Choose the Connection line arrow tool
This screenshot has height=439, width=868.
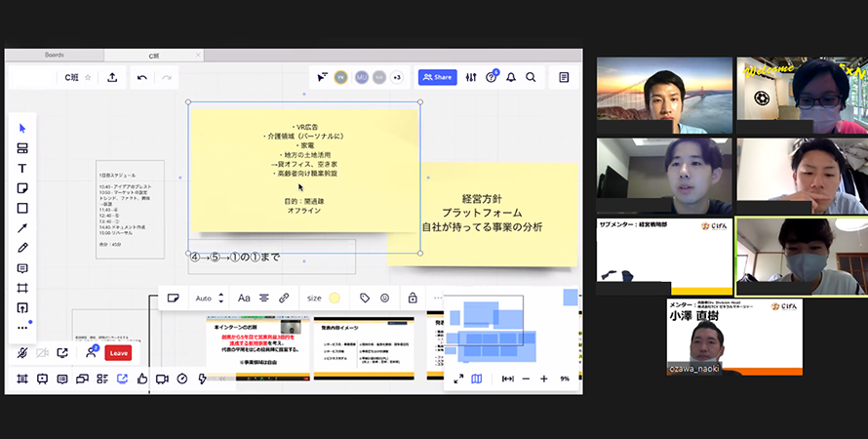coord(22,228)
